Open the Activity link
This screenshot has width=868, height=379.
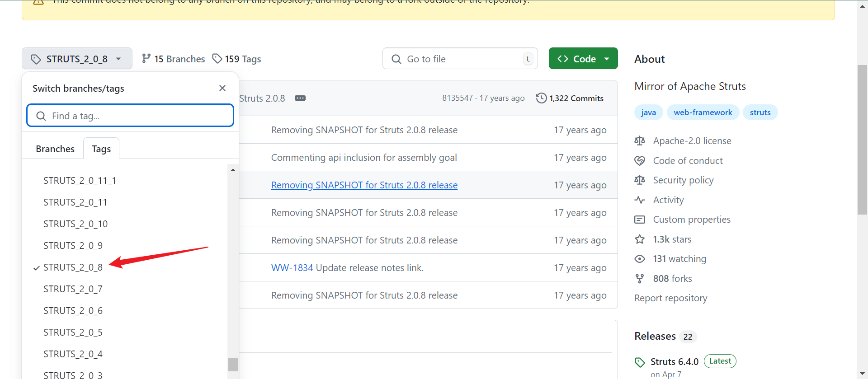pos(669,200)
